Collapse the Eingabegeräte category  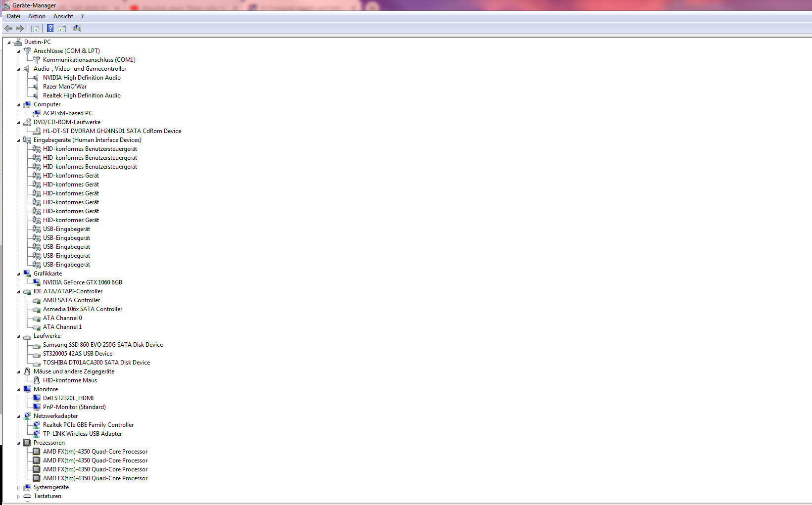tap(18, 140)
